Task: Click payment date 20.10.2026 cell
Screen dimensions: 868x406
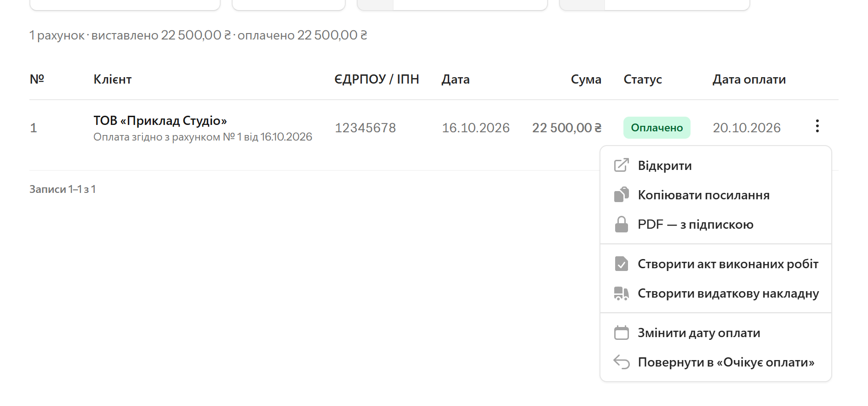Action: point(747,128)
